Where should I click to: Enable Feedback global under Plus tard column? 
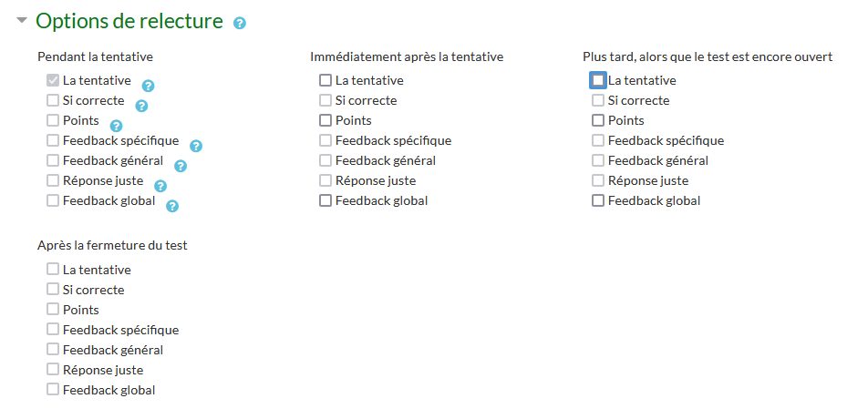coord(598,200)
